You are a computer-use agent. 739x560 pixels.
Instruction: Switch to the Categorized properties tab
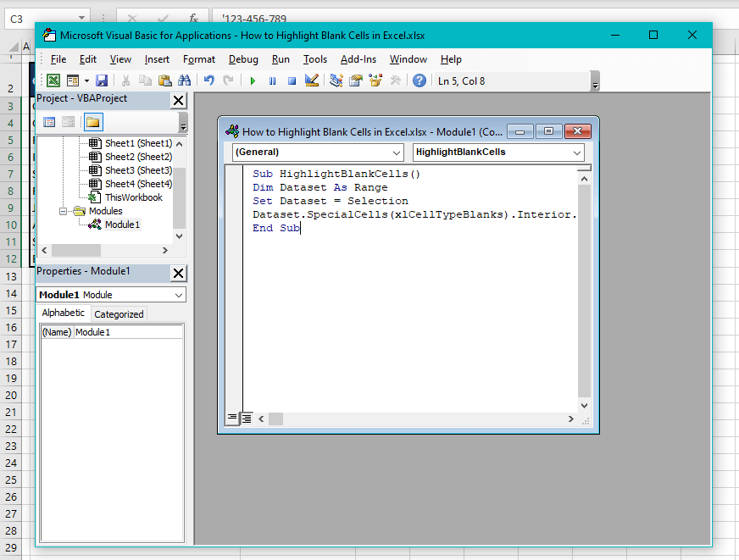click(119, 314)
